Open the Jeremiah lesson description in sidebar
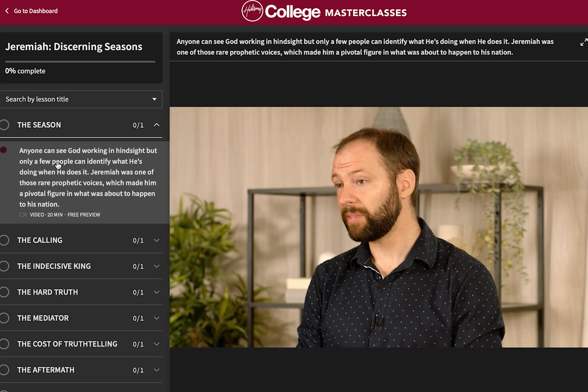588x392 pixels. tap(88, 177)
